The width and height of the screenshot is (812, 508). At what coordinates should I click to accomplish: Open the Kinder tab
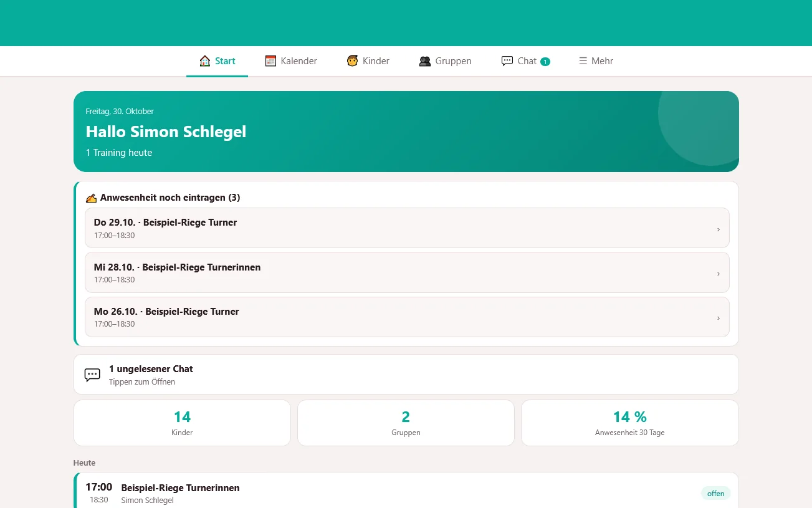pos(368,61)
